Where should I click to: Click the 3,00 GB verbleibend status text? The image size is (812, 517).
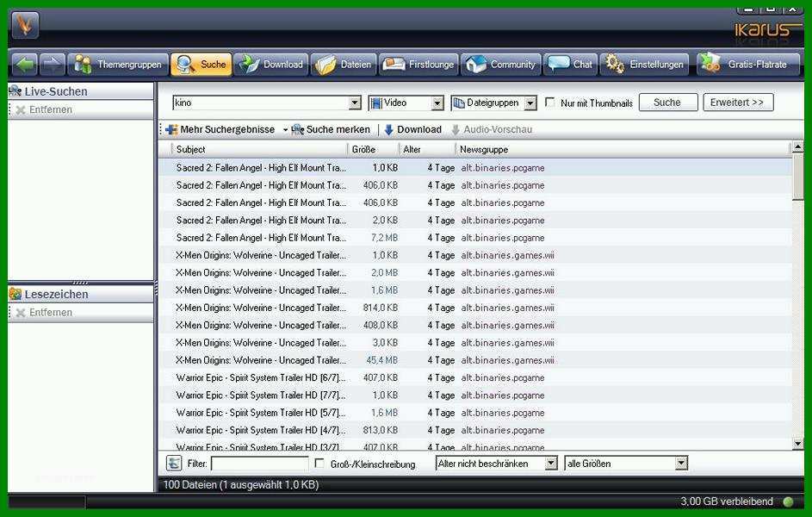coord(727,501)
